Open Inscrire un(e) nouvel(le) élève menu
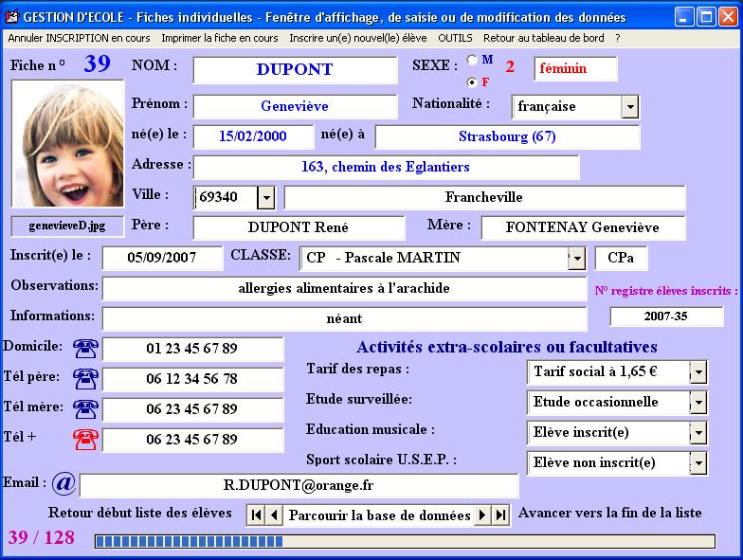The image size is (743, 560). (358, 38)
